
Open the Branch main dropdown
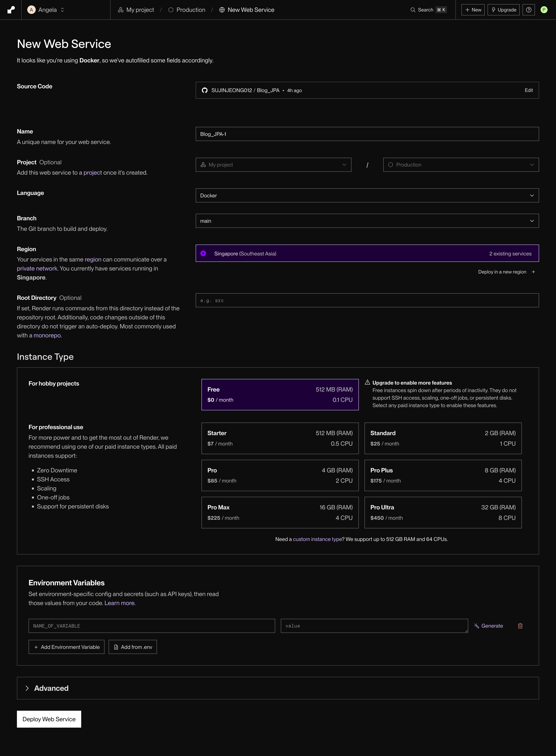[367, 221]
